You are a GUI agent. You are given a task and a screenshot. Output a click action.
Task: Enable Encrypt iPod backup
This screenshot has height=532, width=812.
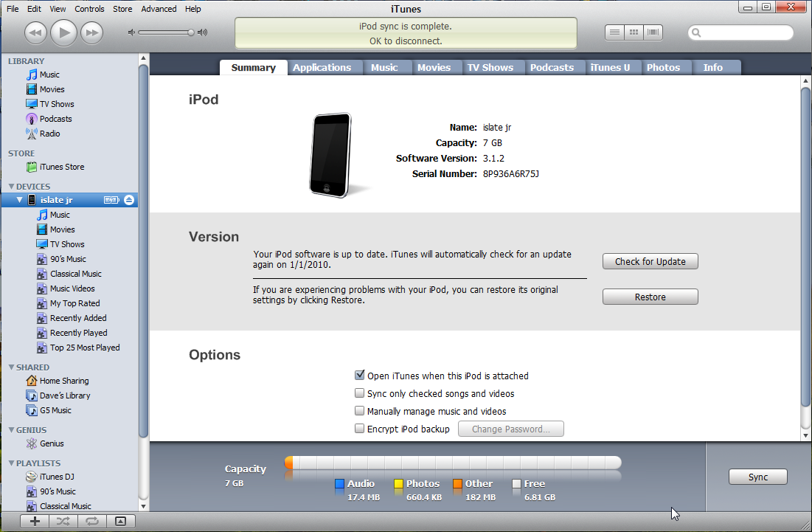[359, 429]
